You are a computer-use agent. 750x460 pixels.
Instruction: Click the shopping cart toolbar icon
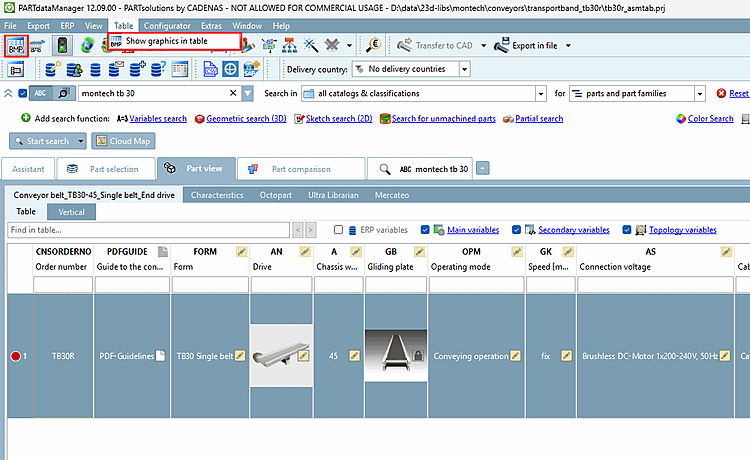38,46
